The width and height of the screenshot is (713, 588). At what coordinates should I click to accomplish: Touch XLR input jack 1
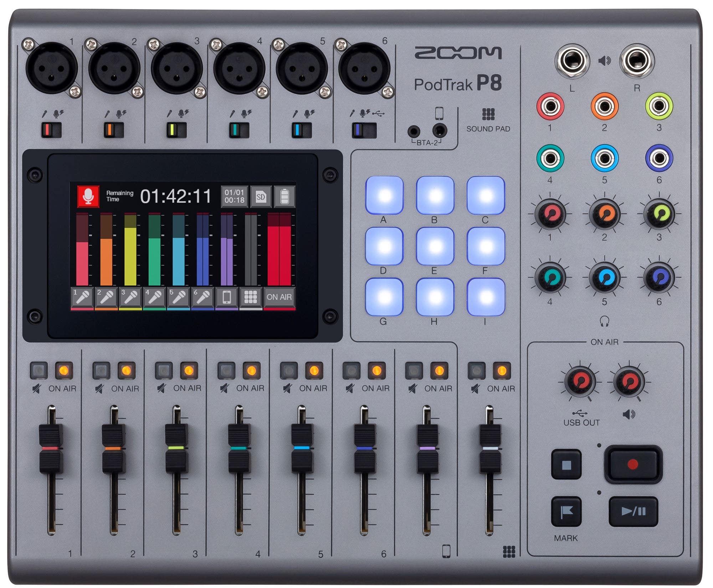pos(51,68)
